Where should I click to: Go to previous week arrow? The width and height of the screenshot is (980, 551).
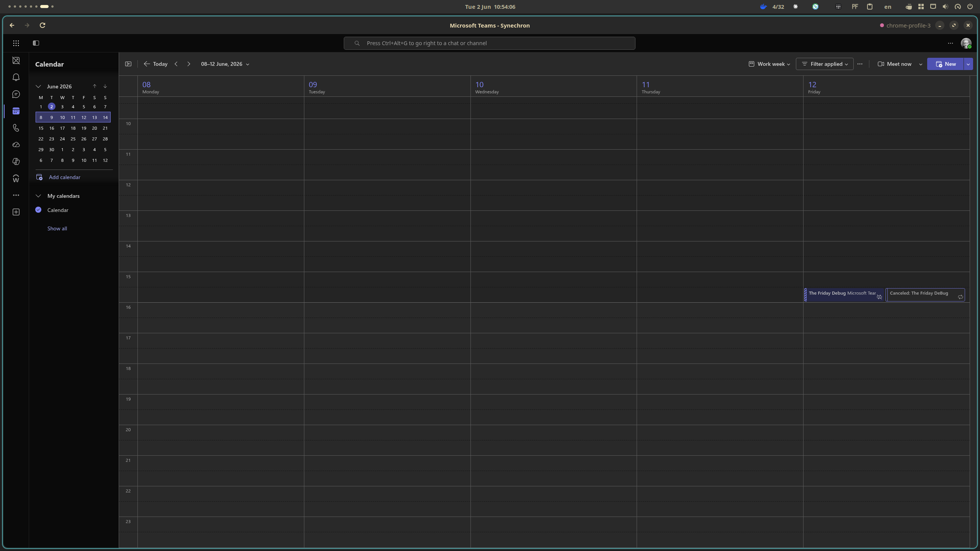click(176, 64)
